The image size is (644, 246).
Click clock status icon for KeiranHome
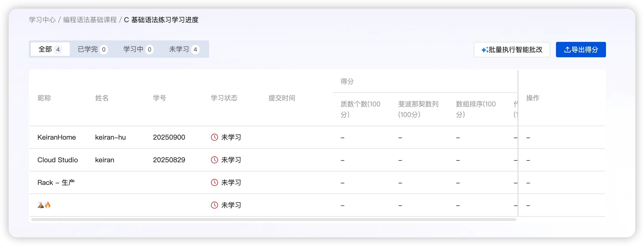214,137
